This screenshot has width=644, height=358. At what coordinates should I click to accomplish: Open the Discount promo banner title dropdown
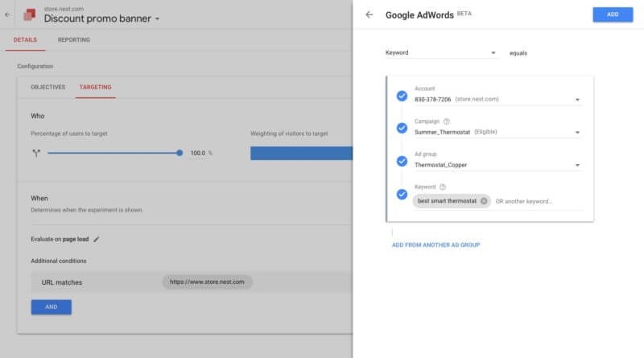(157, 19)
